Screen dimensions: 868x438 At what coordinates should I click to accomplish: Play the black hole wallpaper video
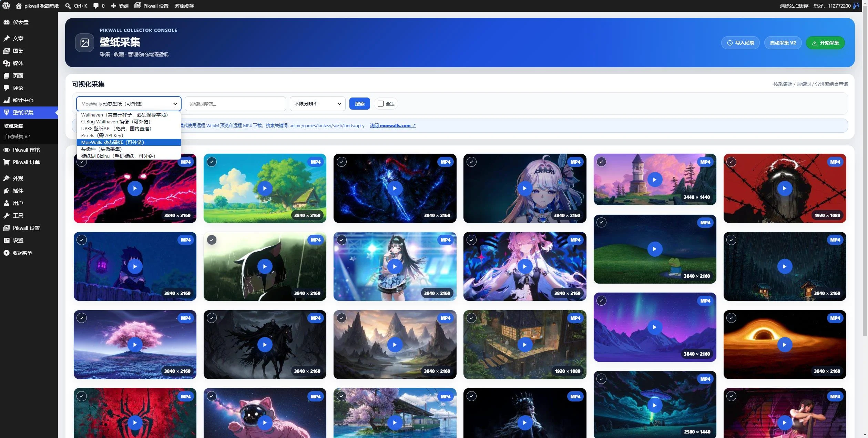pyautogui.click(x=785, y=345)
